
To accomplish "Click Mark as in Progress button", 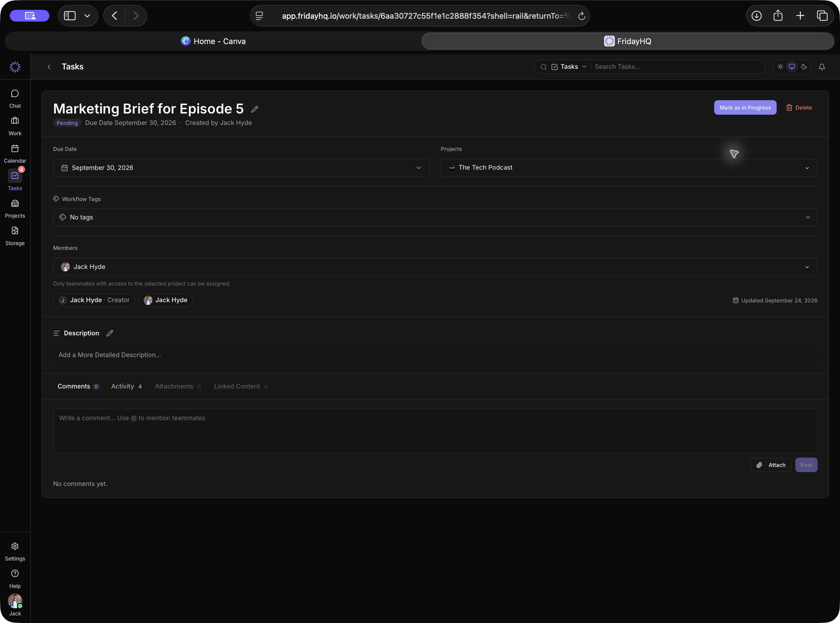I will point(745,108).
